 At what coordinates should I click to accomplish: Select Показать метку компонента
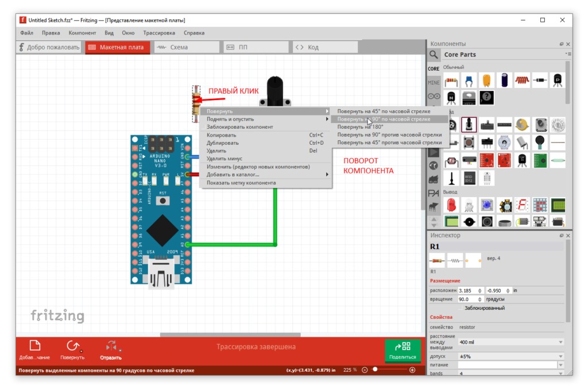pyautogui.click(x=266, y=183)
